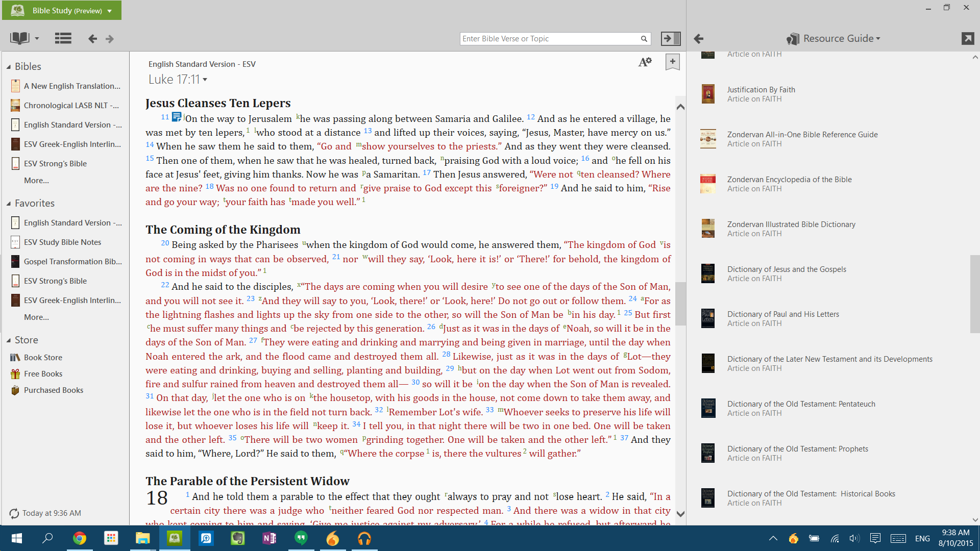Image resolution: width=980 pixels, height=551 pixels.
Task: Open the note icon at verse 11
Action: coord(177,117)
